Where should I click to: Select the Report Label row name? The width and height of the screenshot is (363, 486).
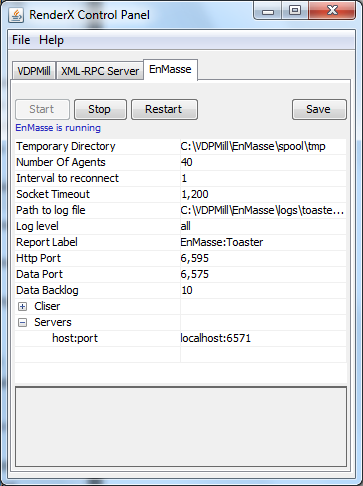pos(47,242)
